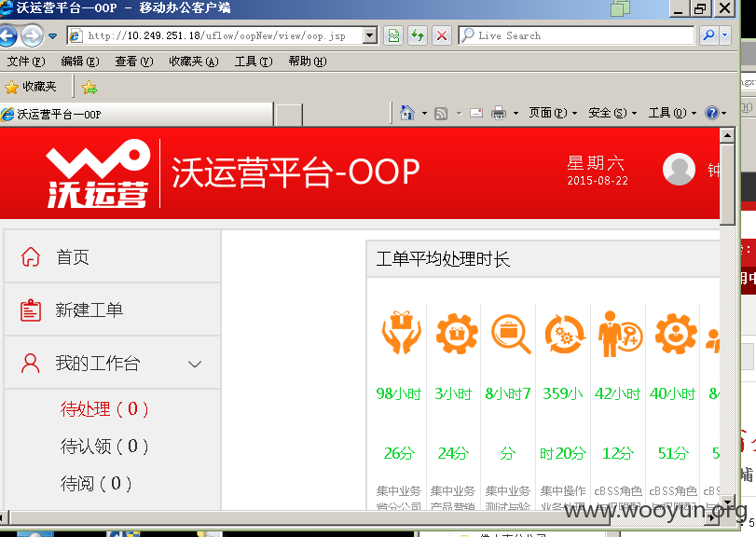Click the search magnifier button
The image size is (756, 537).
(708, 35)
